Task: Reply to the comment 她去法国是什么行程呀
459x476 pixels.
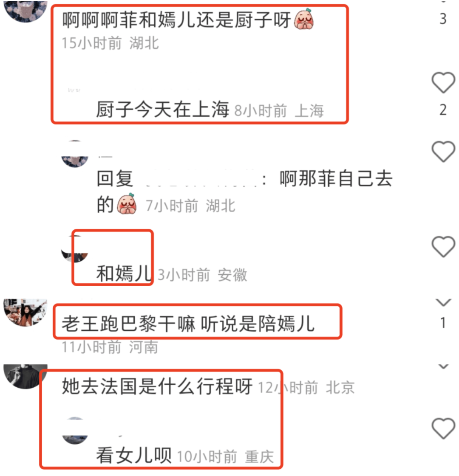Action: [157, 386]
